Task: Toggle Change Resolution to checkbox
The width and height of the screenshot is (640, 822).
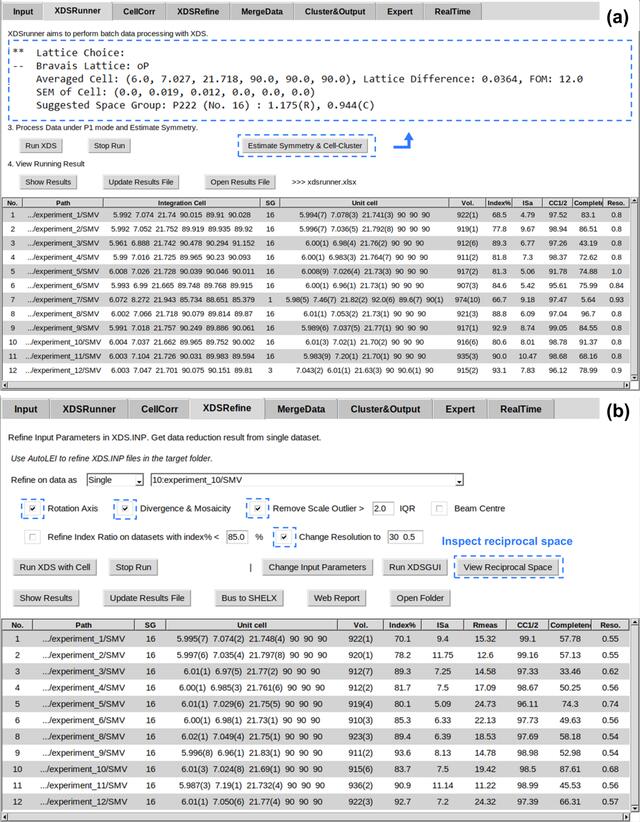Action: pos(284,537)
